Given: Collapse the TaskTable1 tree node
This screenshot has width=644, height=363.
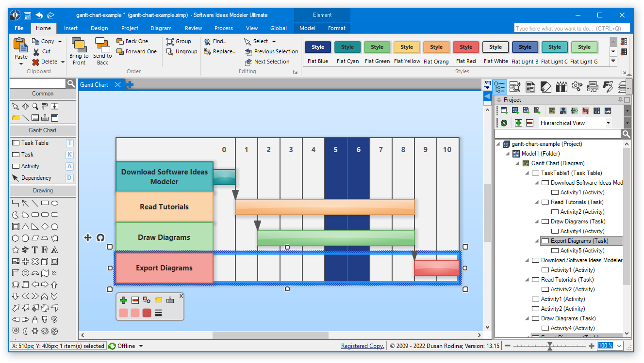Looking at the screenshot, I should click(x=527, y=173).
